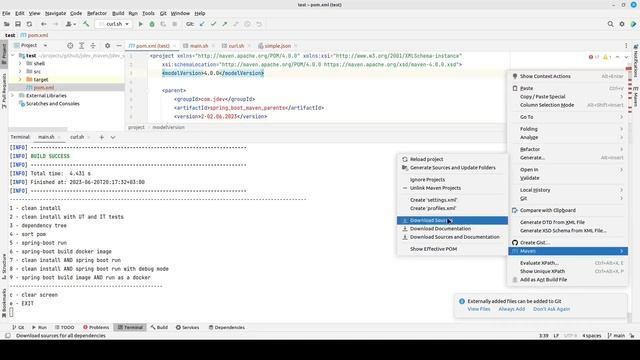This screenshot has height=360, width=640.
Task: Choose Download Sources in Maven submenu
Action: [452, 220]
